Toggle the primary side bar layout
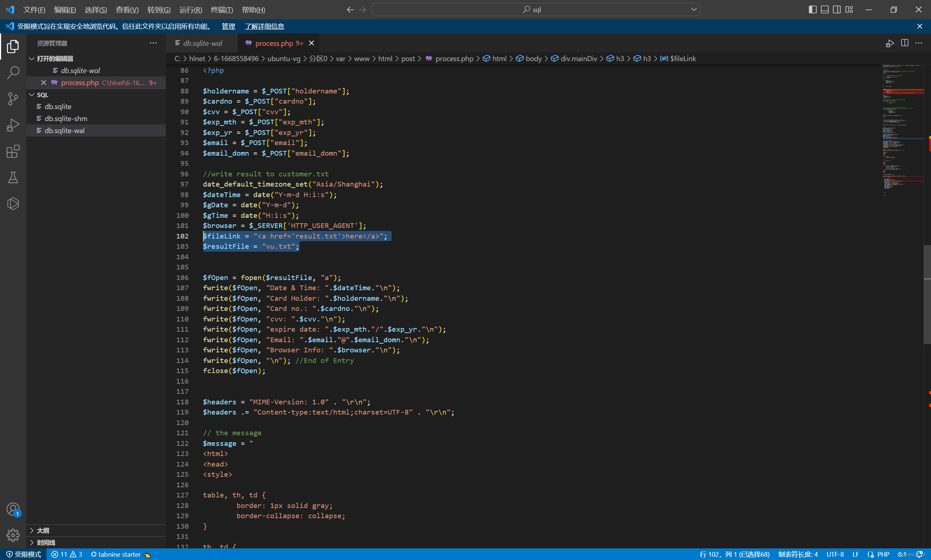 click(812, 9)
